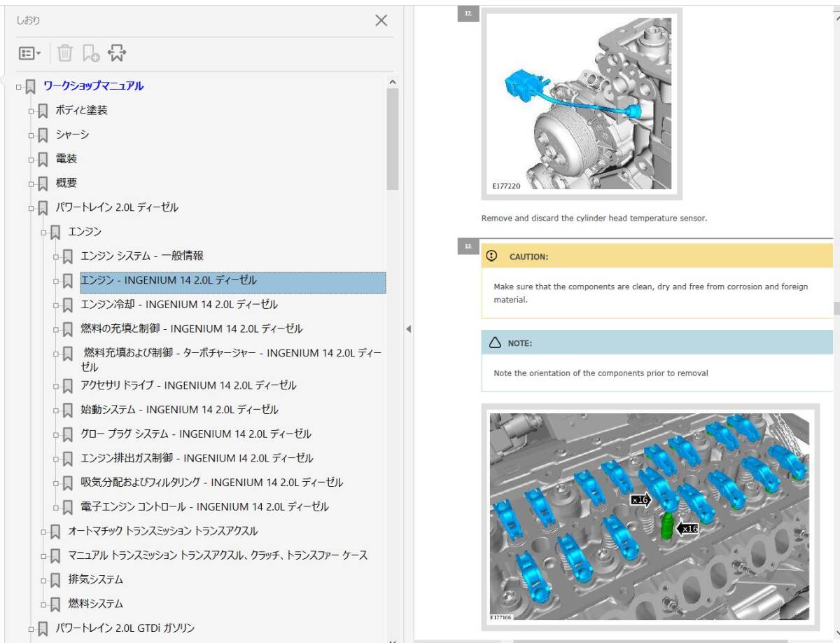
Task: Open the 始動システム bookmark entry
Action: coord(179,410)
